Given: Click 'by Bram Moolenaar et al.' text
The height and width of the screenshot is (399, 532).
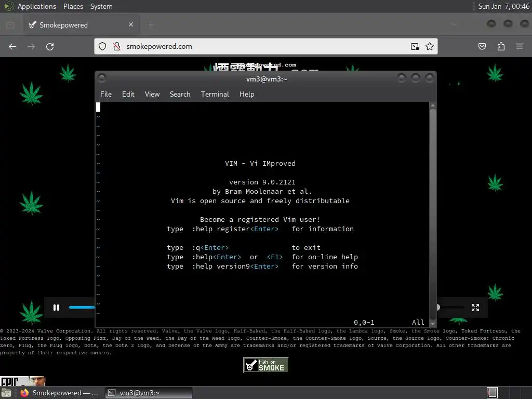Looking at the screenshot, I should tap(262, 192).
